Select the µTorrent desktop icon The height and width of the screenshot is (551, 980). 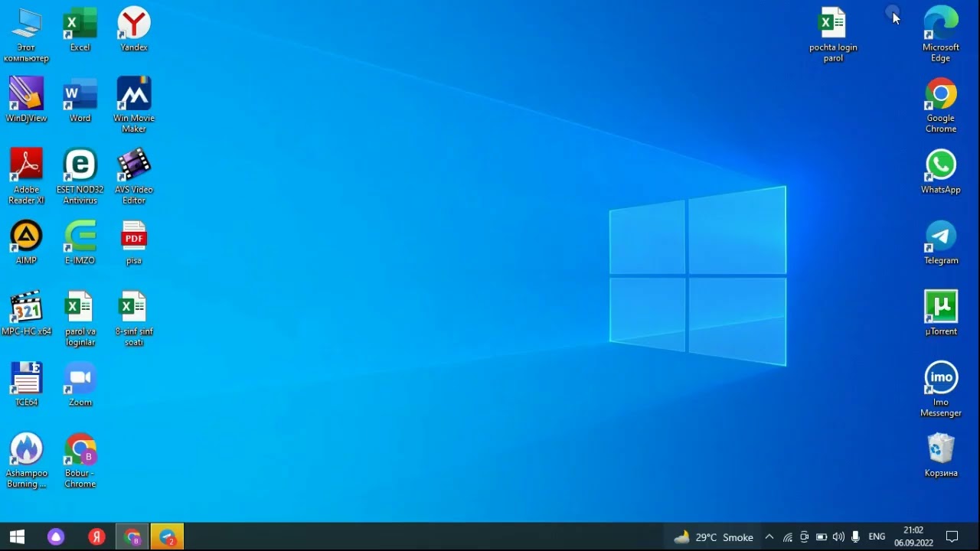pos(941,314)
